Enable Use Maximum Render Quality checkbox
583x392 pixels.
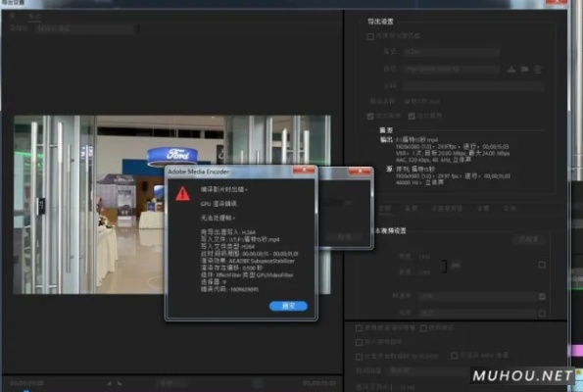(359, 328)
